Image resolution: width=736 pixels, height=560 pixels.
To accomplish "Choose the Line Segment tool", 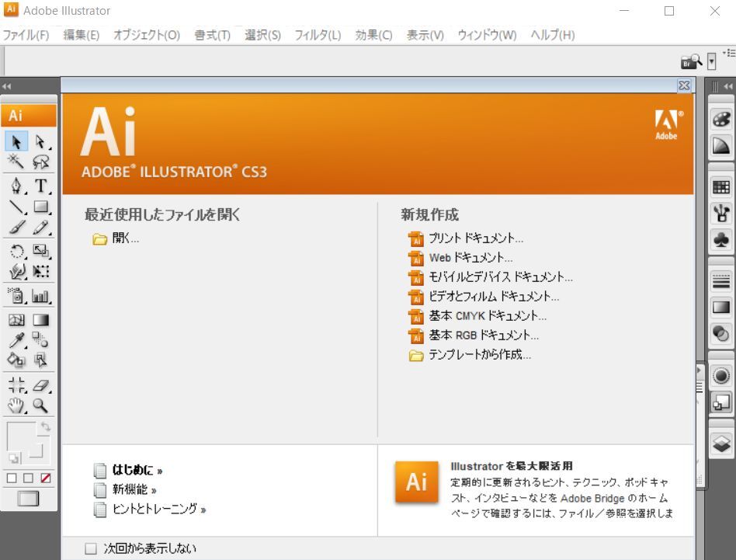I will pyautogui.click(x=16, y=207).
